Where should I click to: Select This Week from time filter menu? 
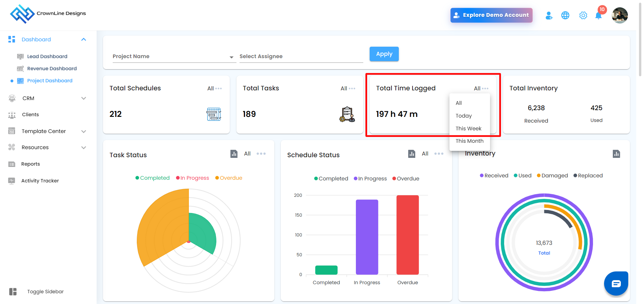[x=468, y=129]
